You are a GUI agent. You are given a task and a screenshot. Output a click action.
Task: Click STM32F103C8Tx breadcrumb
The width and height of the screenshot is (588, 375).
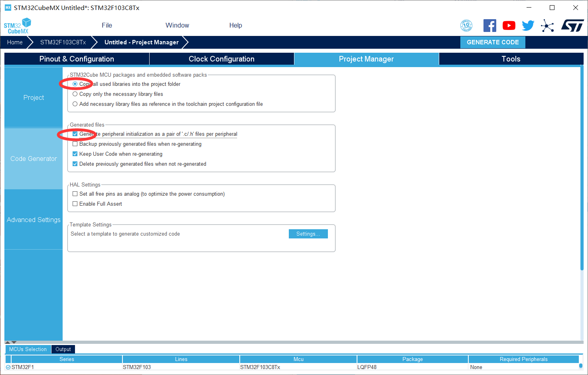tap(63, 42)
